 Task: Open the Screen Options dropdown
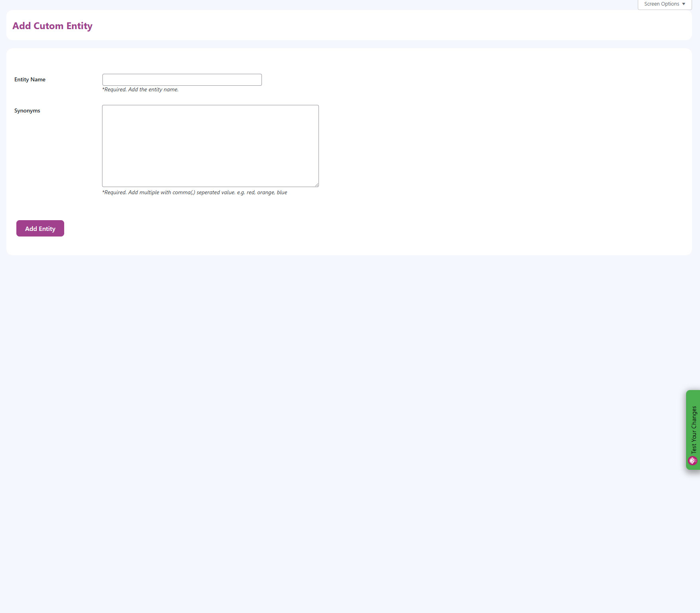[664, 4]
